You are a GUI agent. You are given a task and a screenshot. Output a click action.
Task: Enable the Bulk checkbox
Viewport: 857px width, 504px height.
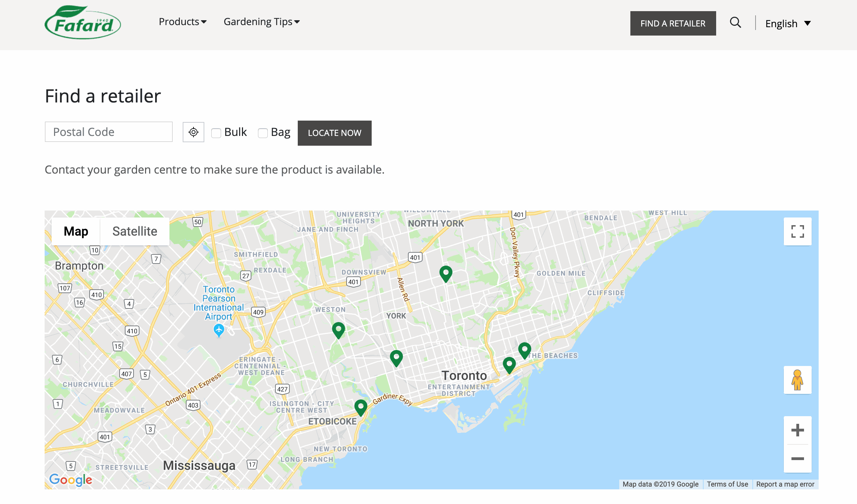click(x=216, y=133)
